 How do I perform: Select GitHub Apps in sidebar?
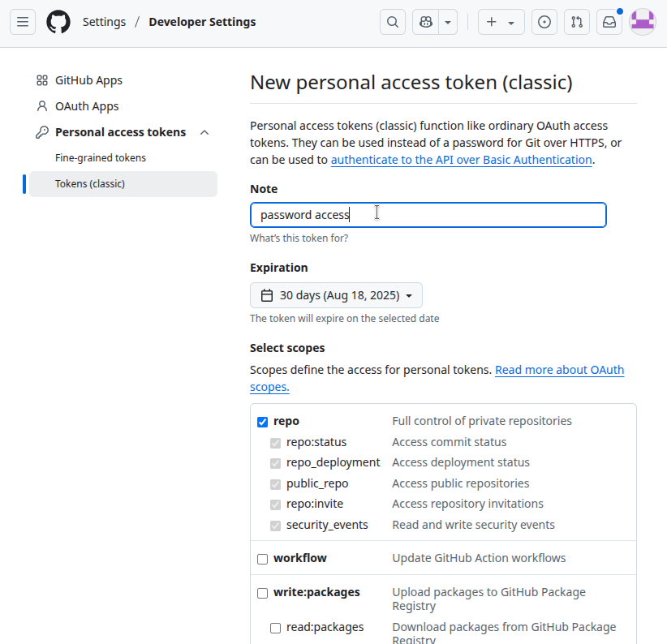[88, 80]
